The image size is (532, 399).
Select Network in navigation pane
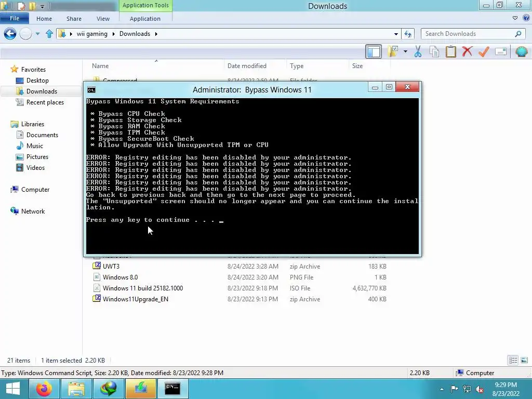click(x=33, y=211)
